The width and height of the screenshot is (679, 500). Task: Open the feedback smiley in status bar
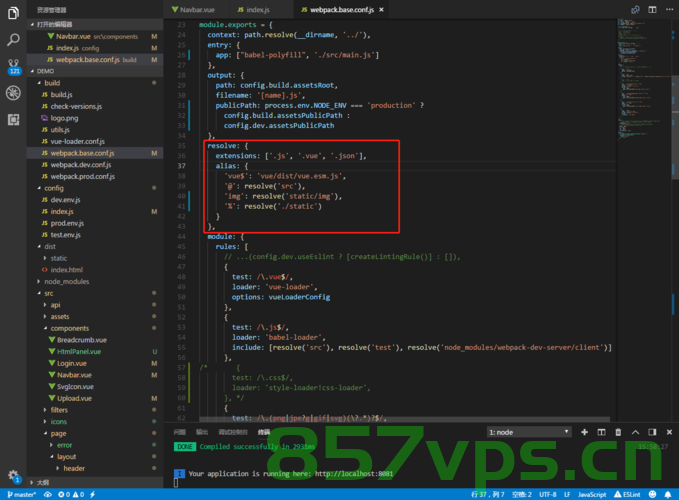click(652, 494)
